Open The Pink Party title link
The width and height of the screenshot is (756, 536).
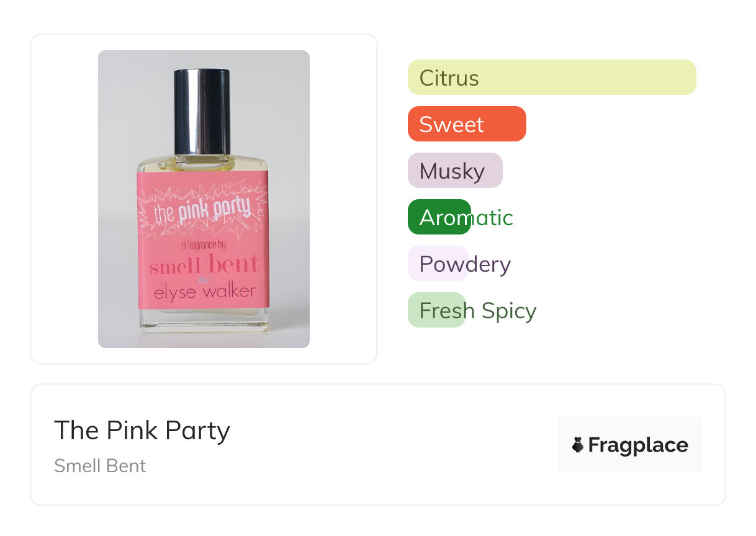pyautogui.click(x=142, y=430)
